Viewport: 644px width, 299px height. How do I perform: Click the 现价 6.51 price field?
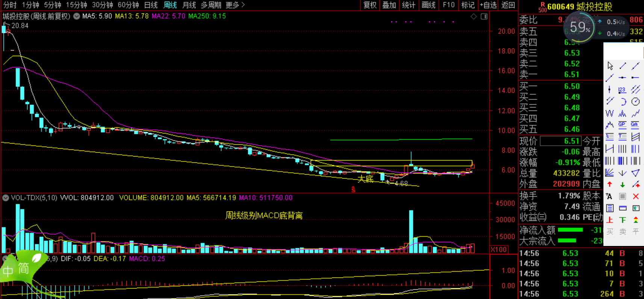(560, 141)
